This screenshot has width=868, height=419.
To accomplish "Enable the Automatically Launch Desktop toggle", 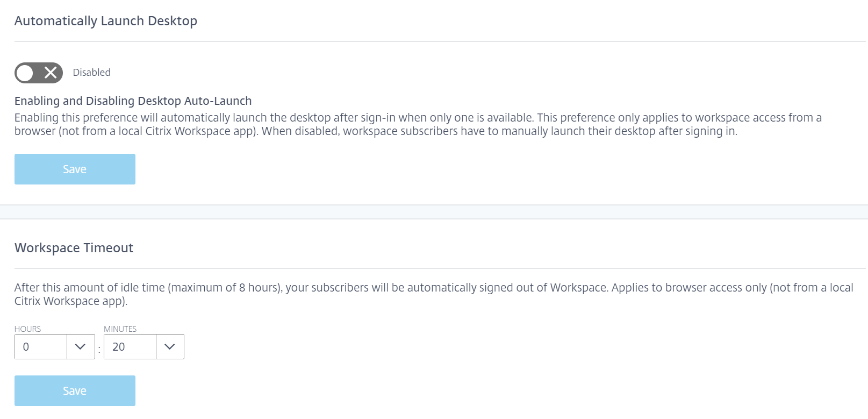I will [38, 73].
